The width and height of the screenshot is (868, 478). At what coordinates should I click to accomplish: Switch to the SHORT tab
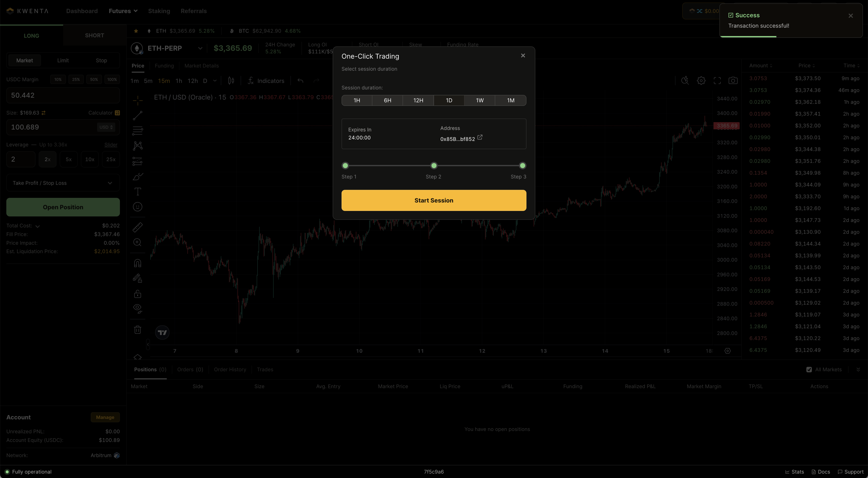[94, 35]
